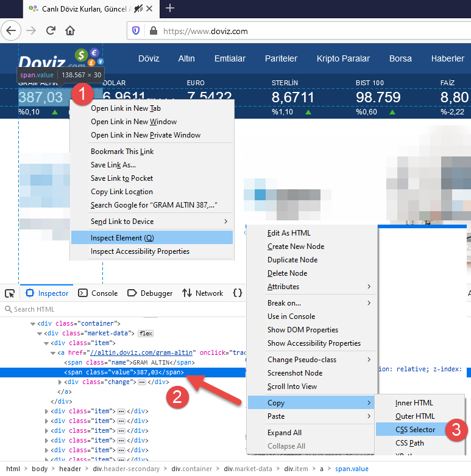Go to the browser Home page
This screenshot has height=476, width=471.
(x=70, y=30)
